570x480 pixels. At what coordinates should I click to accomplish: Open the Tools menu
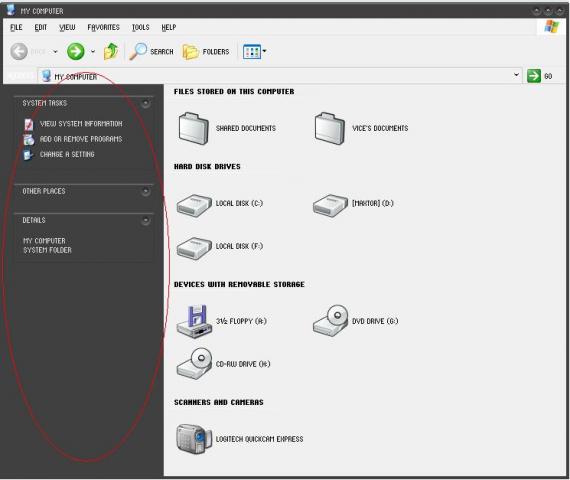coord(140,27)
